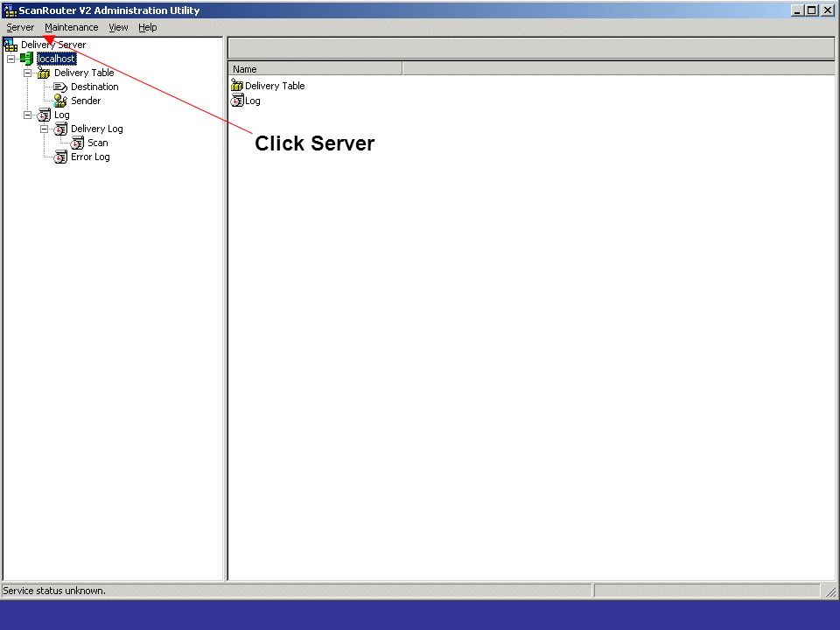This screenshot has width=840, height=630.
Task: Click the Error Log icon in tree
Action: pos(60,157)
